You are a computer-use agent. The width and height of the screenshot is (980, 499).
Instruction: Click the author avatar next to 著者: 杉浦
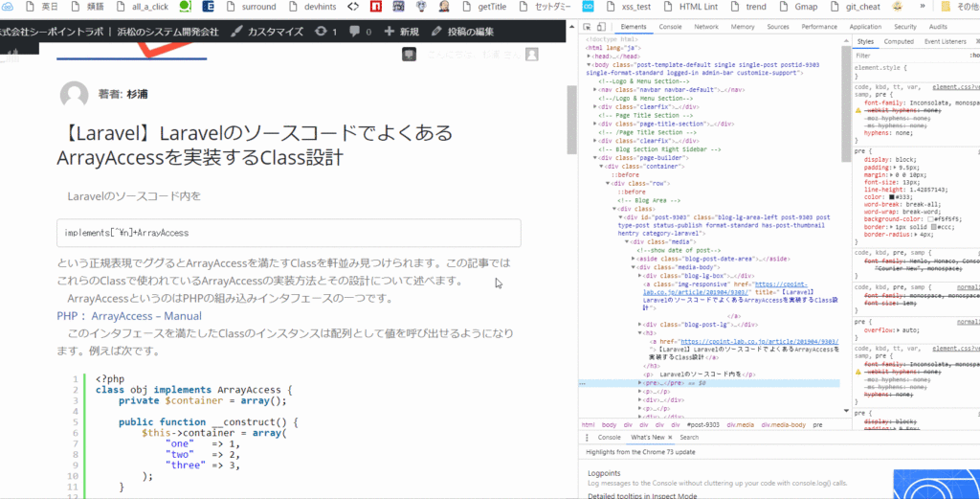[74, 95]
